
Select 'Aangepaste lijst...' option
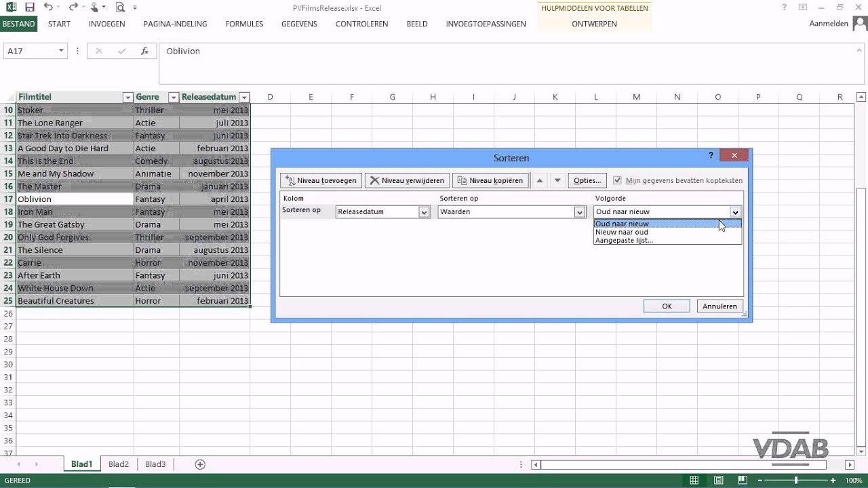coord(667,240)
